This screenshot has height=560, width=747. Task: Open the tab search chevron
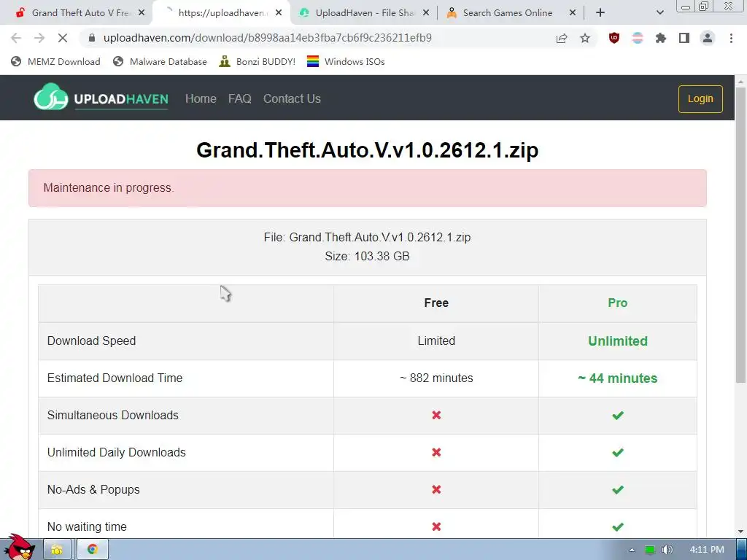tap(659, 13)
